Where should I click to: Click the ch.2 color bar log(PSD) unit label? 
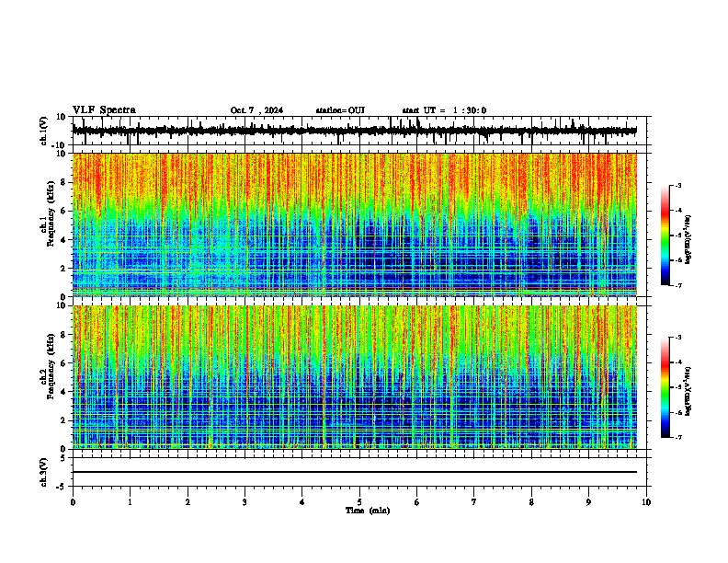688,392
